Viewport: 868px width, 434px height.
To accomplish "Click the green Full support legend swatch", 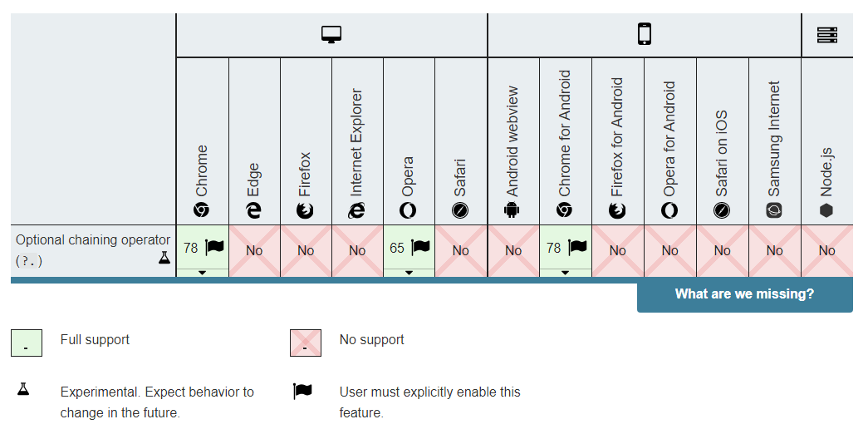I will [26, 343].
